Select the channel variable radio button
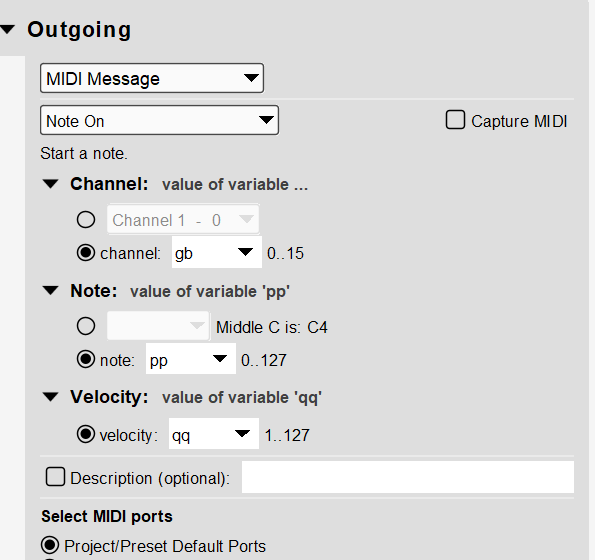This screenshot has height=560, width=595. click(86, 253)
